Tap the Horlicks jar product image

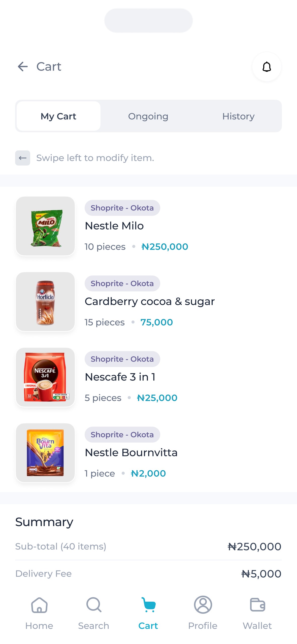point(45,302)
